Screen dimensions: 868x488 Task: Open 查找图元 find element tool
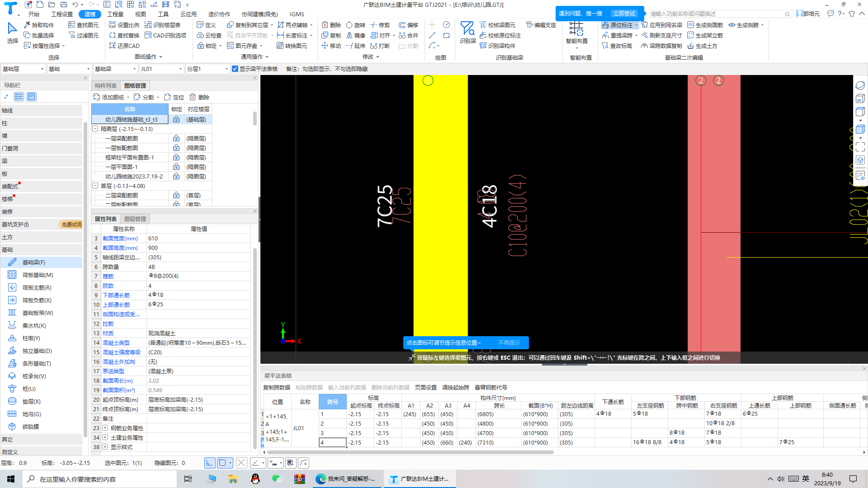pyautogui.click(x=84, y=25)
